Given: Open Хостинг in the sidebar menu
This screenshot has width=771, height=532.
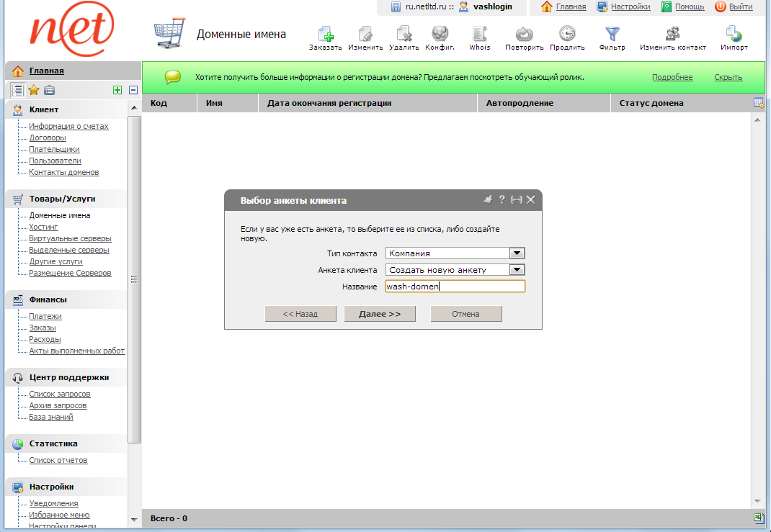Looking at the screenshot, I should 43,227.
